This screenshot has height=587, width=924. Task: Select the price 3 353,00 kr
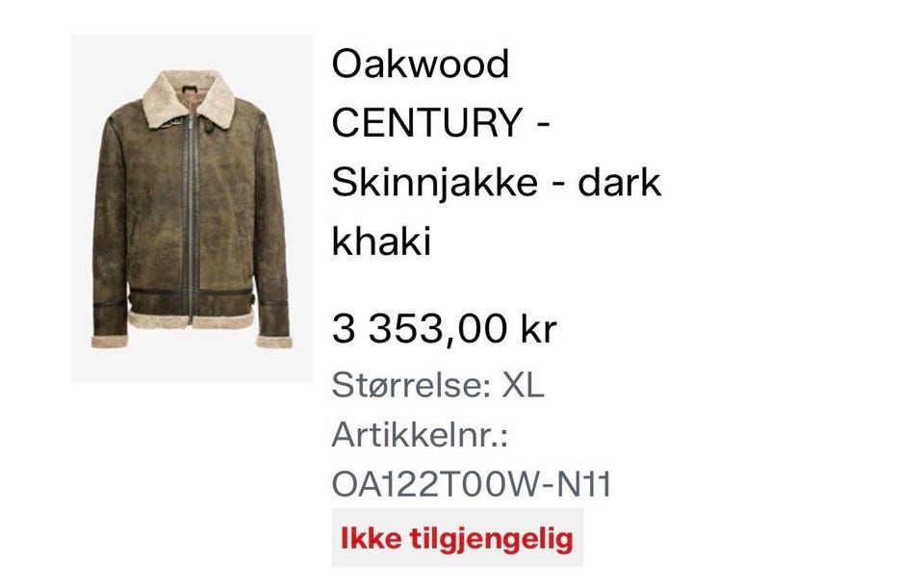(444, 328)
